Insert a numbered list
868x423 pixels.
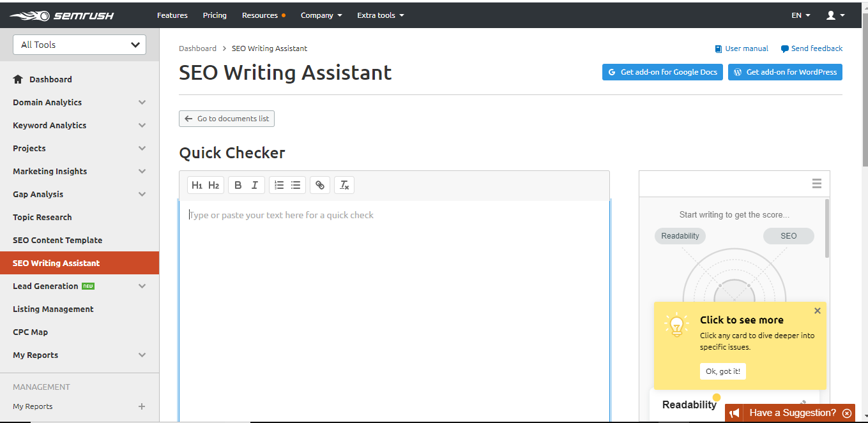click(x=279, y=185)
